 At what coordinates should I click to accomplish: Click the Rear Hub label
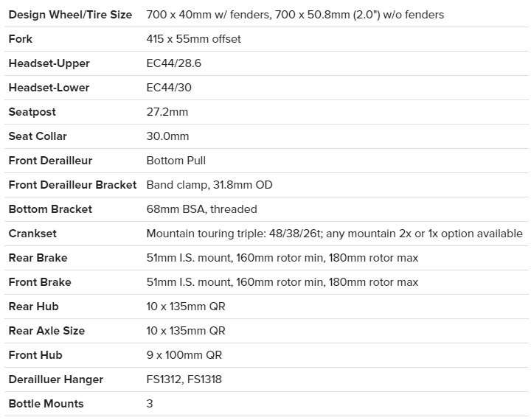click(x=33, y=307)
